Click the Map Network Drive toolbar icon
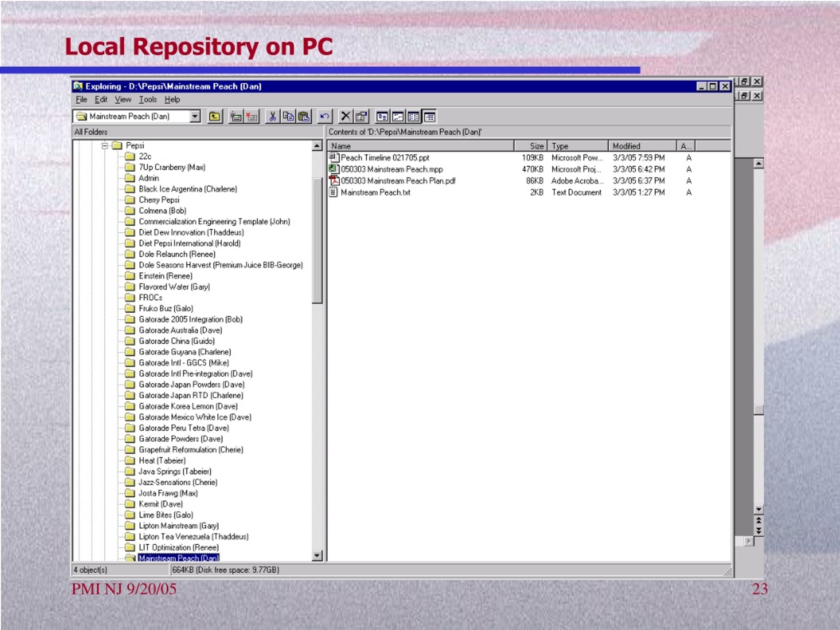The height and width of the screenshot is (630, 840). (x=236, y=116)
